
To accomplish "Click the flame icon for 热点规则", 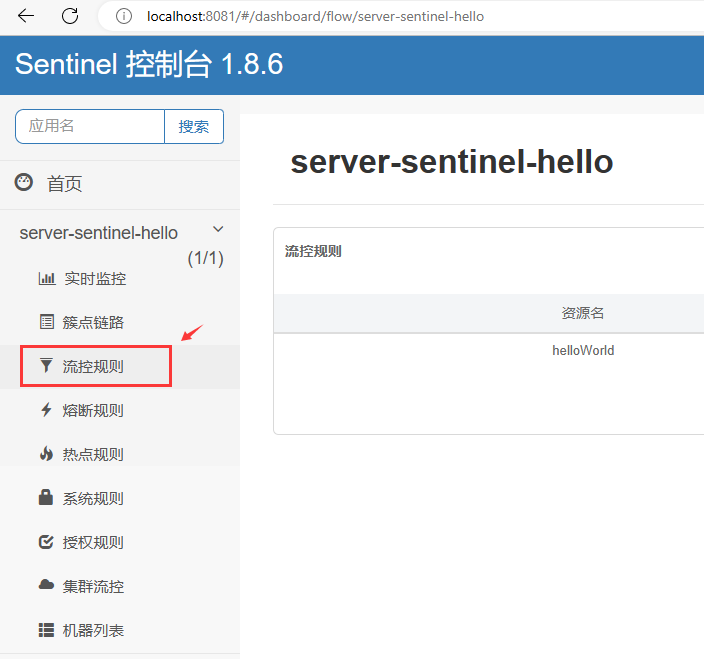I will point(46,453).
